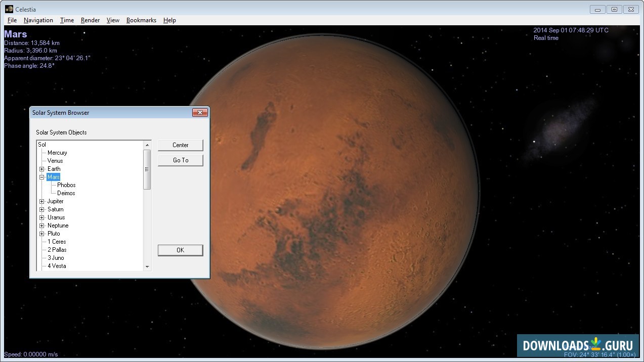Image resolution: width=644 pixels, height=362 pixels.
Task: Open the Time menu
Action: 66,20
